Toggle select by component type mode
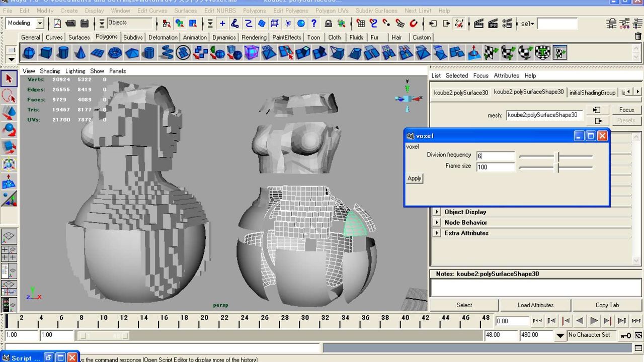The height and width of the screenshot is (362, 644). coord(193,23)
